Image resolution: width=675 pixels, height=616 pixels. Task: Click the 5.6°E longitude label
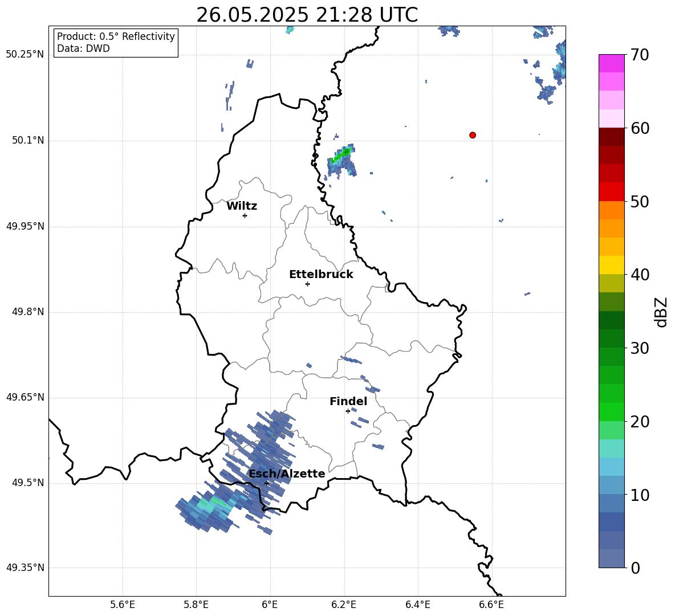(123, 605)
